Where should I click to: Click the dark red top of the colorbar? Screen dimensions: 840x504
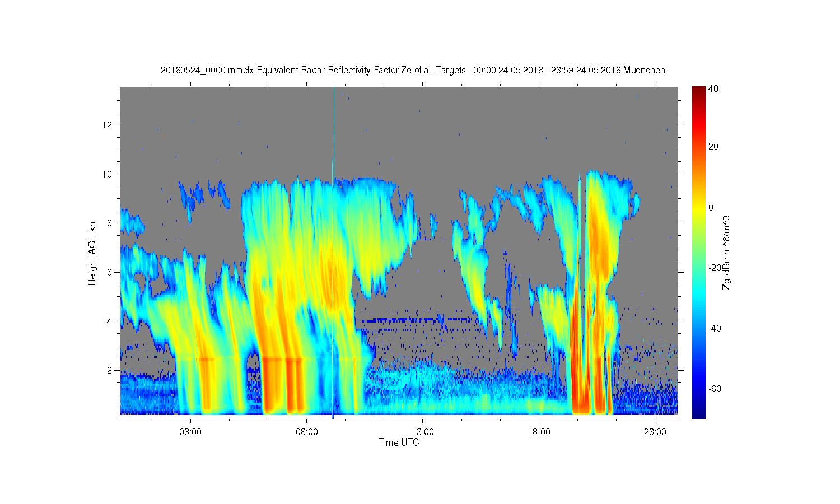(698, 91)
